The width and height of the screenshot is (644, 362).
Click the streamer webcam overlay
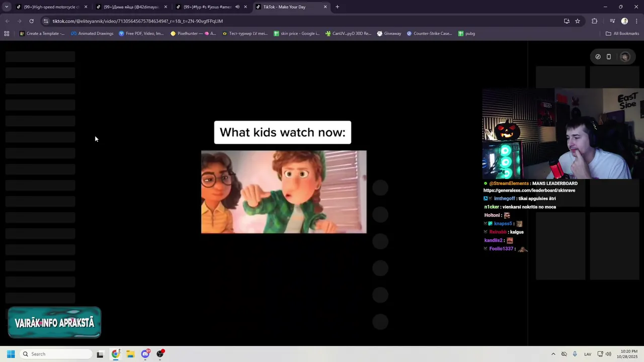coord(563,134)
